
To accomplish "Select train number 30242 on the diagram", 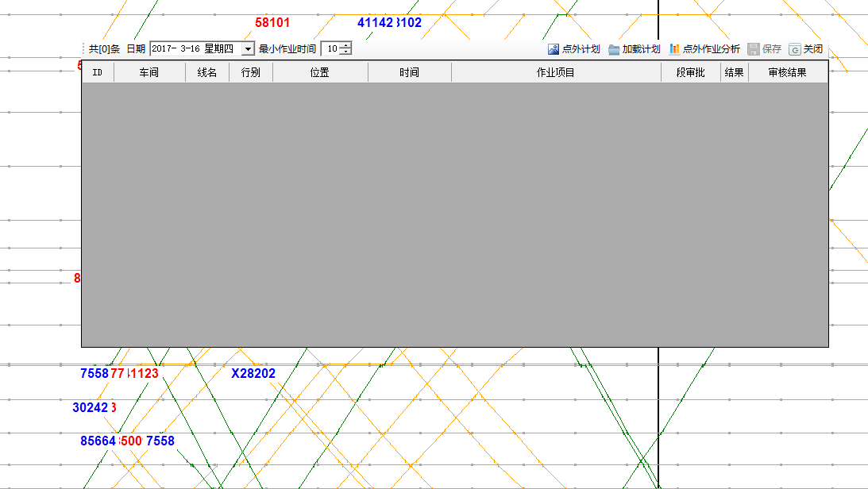I will 91,408.
